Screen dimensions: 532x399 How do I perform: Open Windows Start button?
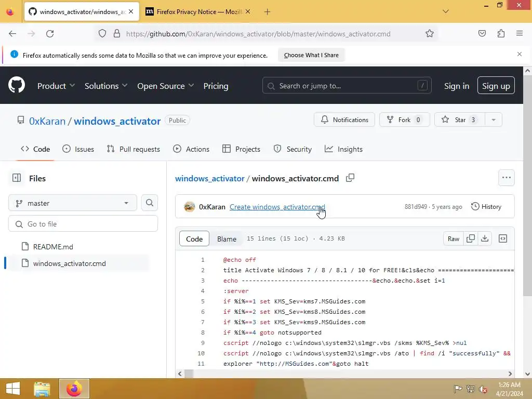pos(13,389)
